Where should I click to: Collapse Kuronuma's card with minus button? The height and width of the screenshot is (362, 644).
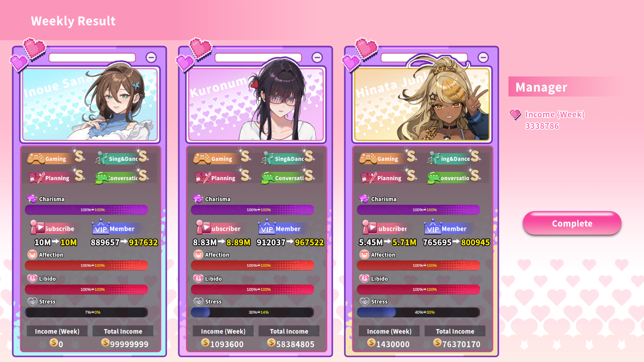[317, 57]
